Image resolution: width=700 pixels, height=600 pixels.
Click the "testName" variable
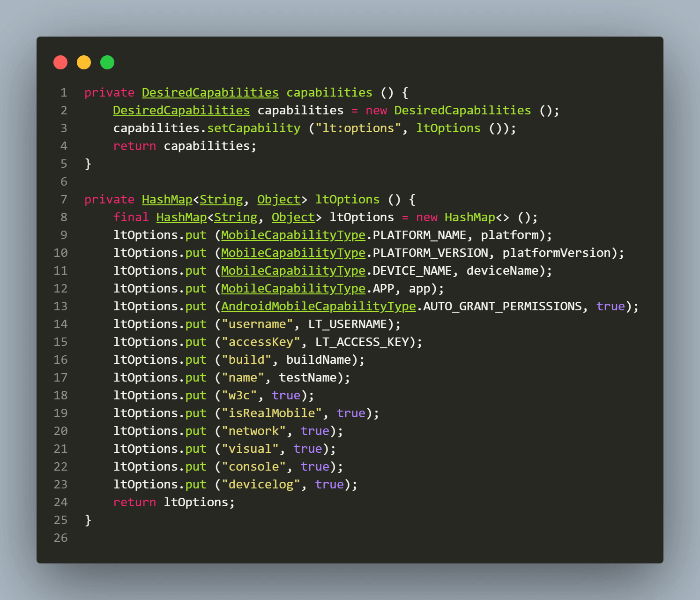[308, 378]
